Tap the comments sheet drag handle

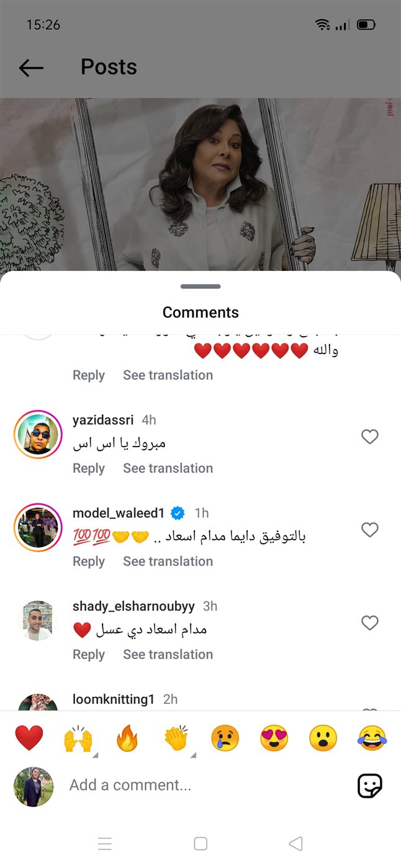[x=200, y=286]
